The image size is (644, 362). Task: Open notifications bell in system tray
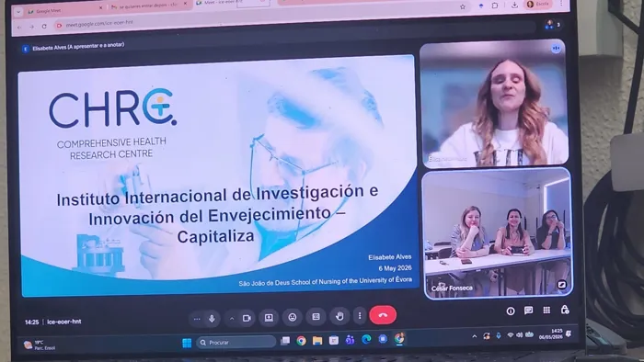(x=569, y=334)
